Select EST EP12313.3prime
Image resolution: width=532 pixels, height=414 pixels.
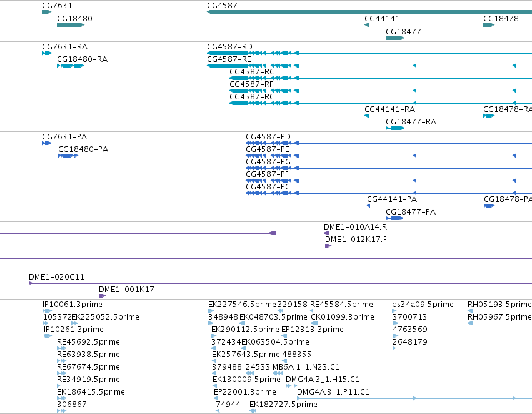313,330
